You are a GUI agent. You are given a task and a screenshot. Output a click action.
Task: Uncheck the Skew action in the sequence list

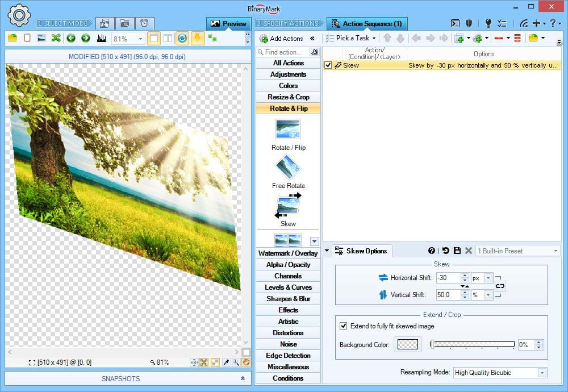(x=328, y=65)
